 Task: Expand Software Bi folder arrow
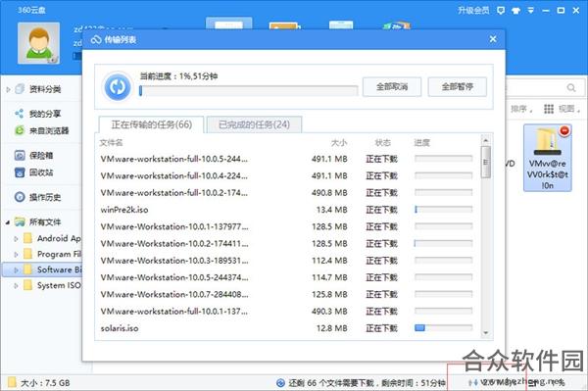pos(16,269)
